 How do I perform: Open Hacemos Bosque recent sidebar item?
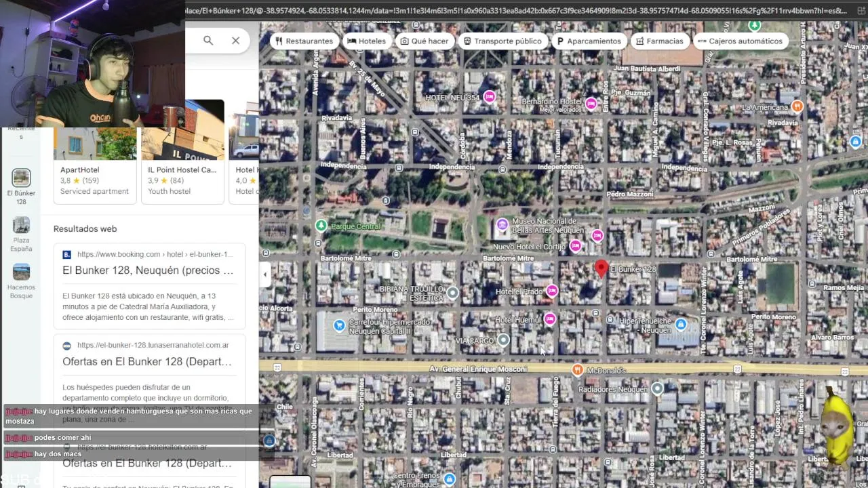click(x=21, y=281)
